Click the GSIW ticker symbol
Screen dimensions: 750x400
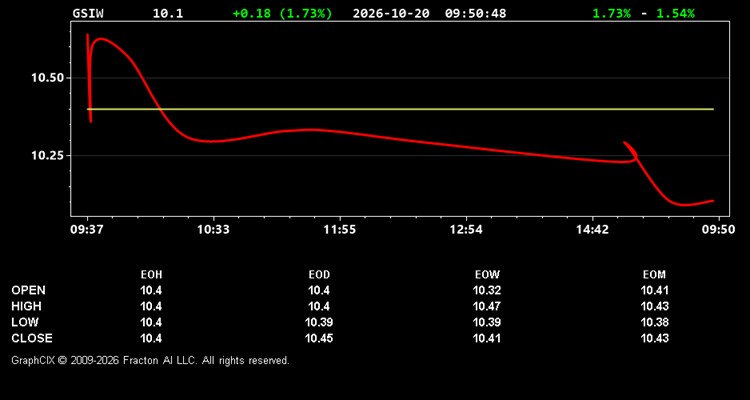(88, 13)
